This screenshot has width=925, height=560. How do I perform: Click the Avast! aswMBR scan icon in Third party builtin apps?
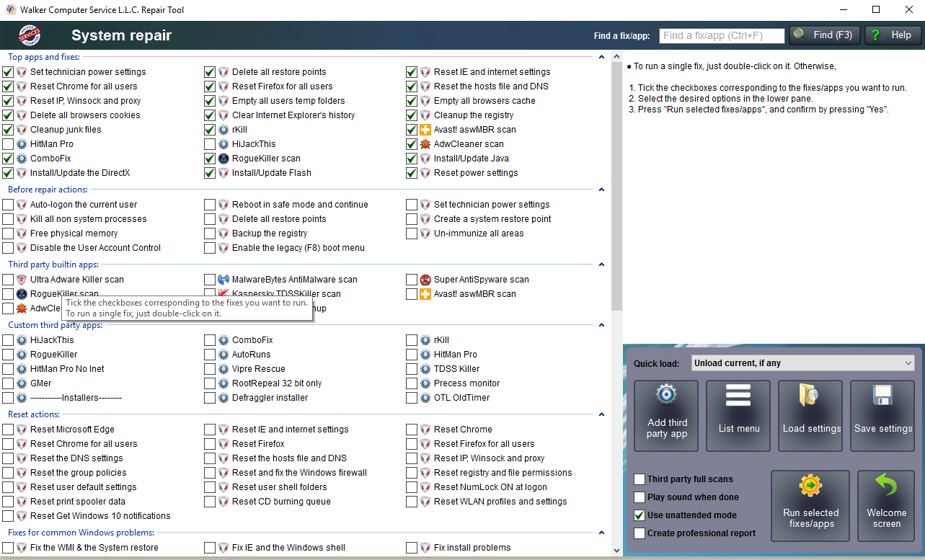click(425, 294)
